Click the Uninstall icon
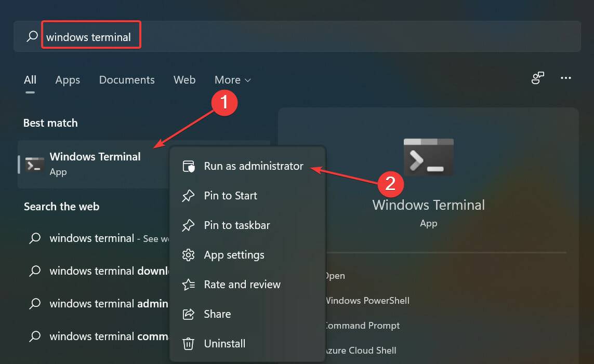594x364 pixels. coord(188,343)
